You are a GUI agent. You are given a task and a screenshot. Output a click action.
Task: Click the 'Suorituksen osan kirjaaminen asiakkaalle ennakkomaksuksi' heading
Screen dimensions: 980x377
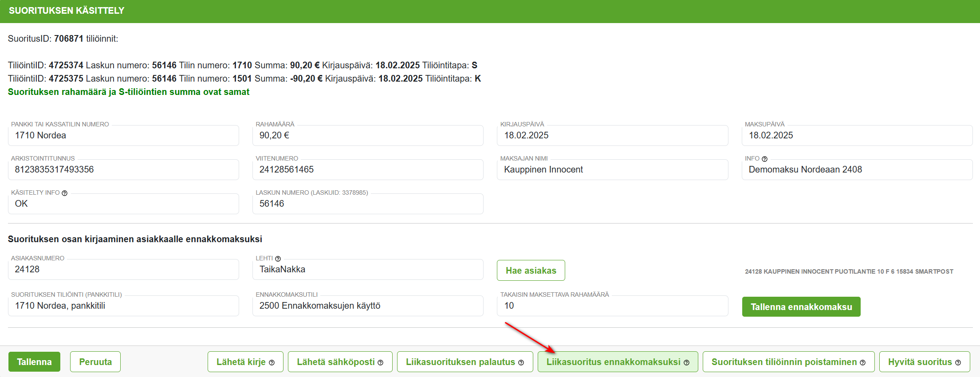[135, 239]
